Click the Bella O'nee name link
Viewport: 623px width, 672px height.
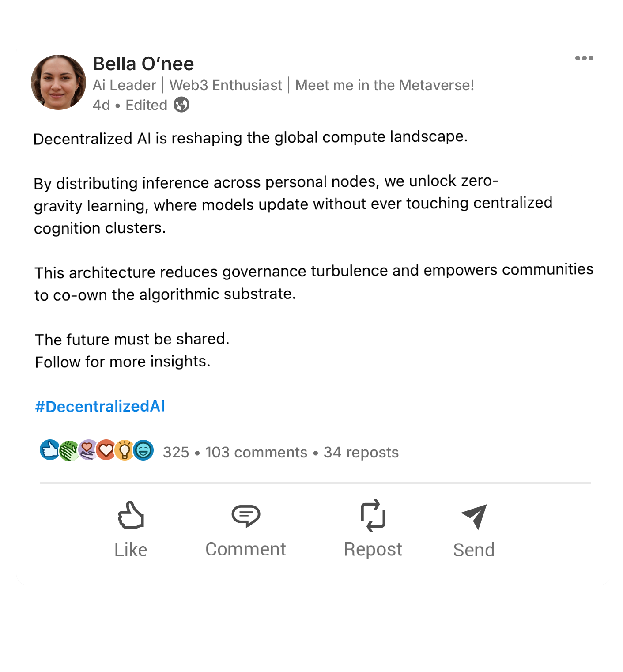point(143,64)
